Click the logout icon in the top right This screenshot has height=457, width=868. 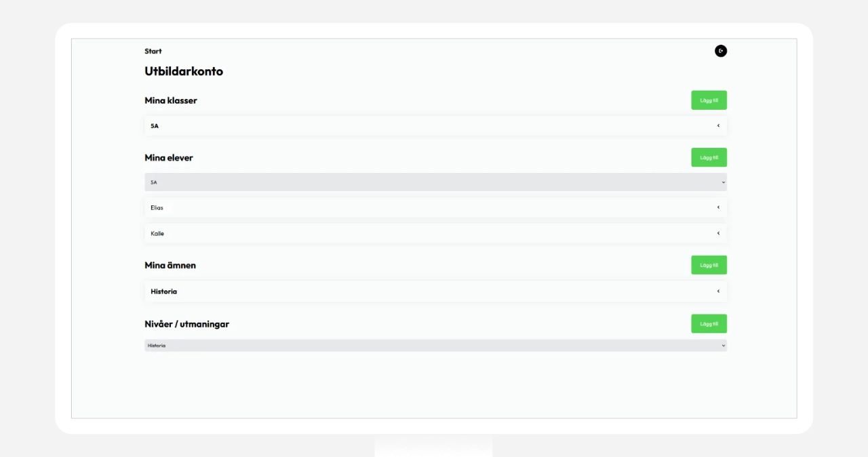coord(720,51)
